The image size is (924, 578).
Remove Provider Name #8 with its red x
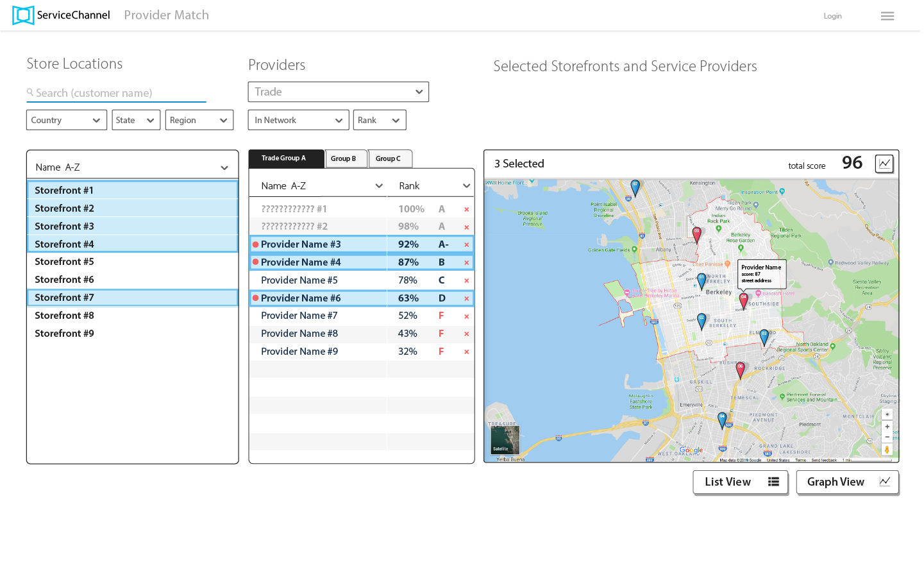(466, 334)
